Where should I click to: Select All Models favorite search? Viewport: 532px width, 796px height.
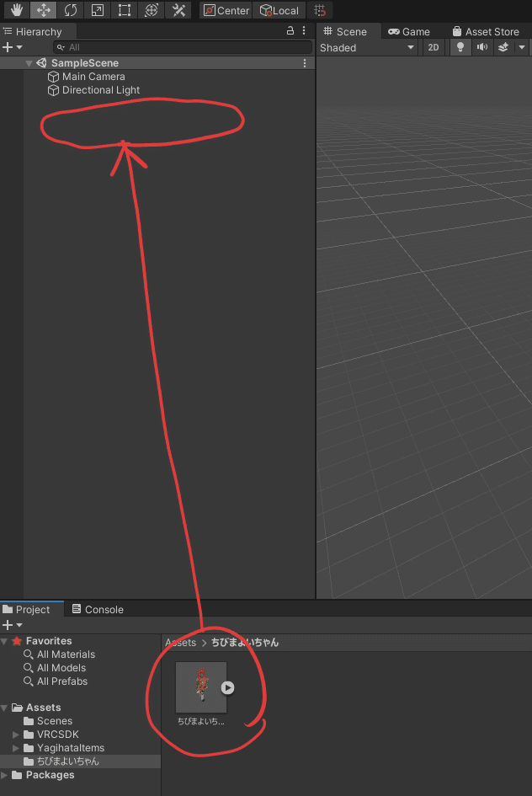[55, 668]
